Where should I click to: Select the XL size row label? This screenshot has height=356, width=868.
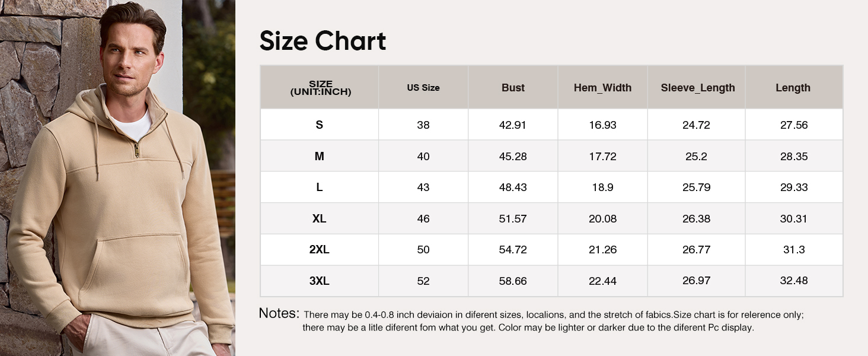320,219
